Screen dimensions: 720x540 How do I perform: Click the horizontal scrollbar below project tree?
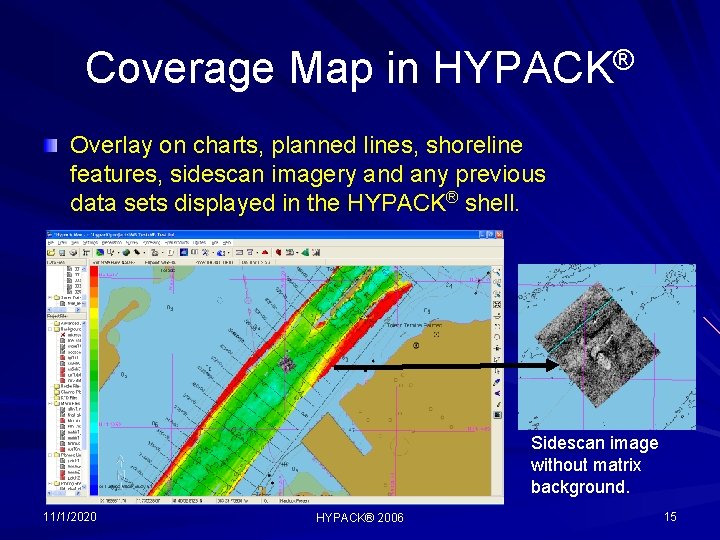65,493
